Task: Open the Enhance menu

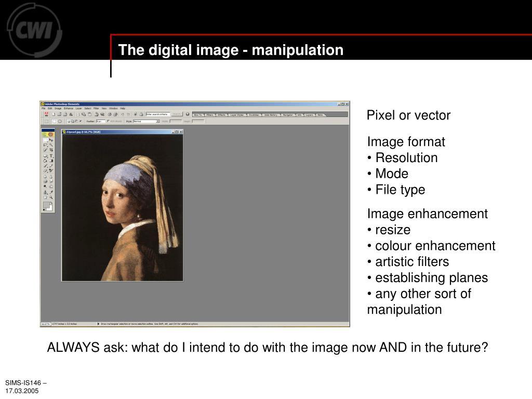Action: pos(69,108)
